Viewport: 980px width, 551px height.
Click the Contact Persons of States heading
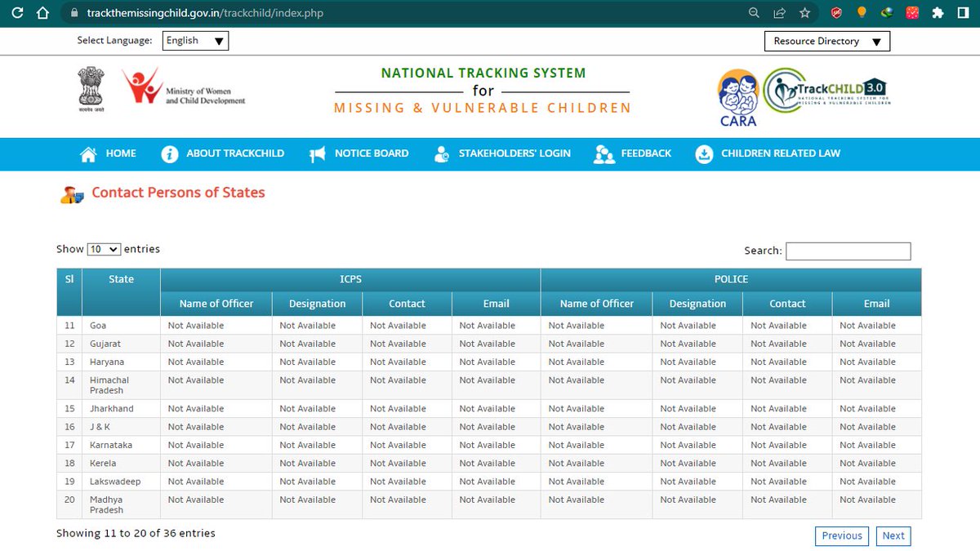pyautogui.click(x=178, y=193)
